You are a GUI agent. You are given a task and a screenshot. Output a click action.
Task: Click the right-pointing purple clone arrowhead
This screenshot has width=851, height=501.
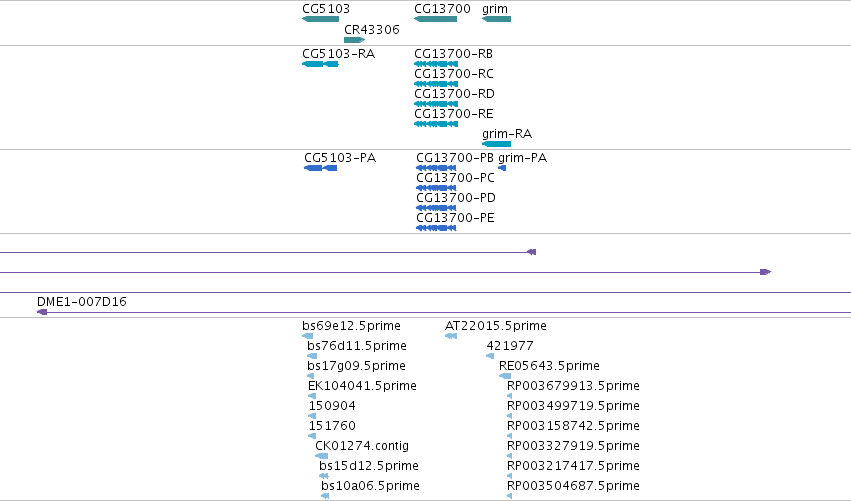[765, 272]
